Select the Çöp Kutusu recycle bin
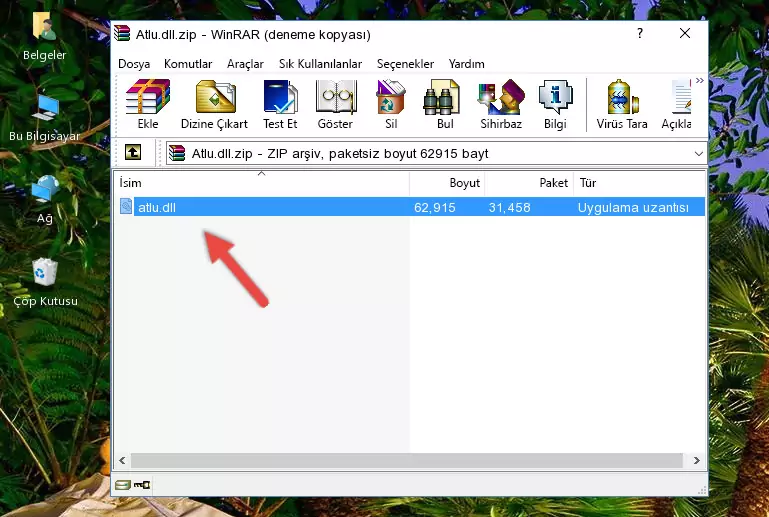The width and height of the screenshot is (769, 517). tap(45, 283)
